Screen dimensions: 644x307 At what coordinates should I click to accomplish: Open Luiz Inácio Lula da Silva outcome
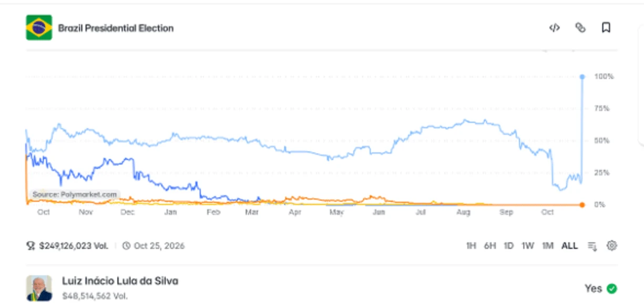click(120, 281)
